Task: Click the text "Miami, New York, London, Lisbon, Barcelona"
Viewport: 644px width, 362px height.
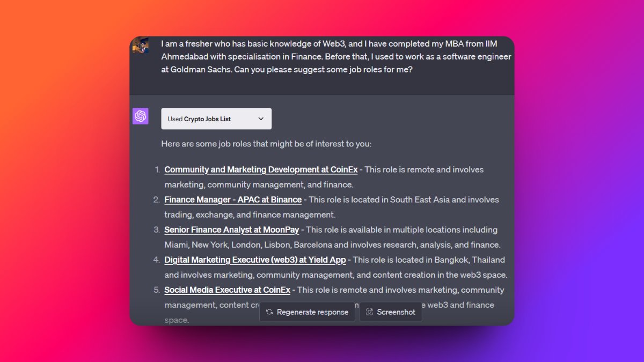Action: coord(248,245)
